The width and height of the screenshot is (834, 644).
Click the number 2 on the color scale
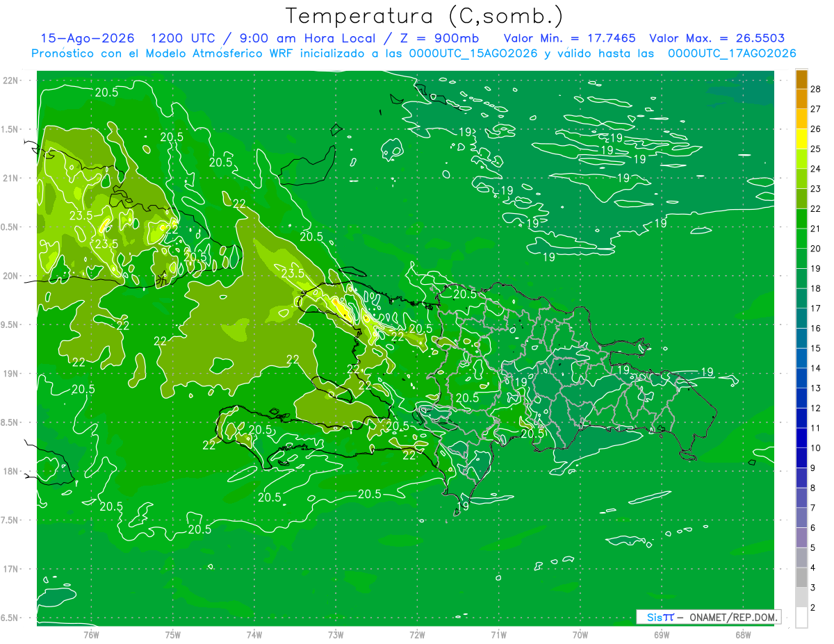[x=813, y=609]
